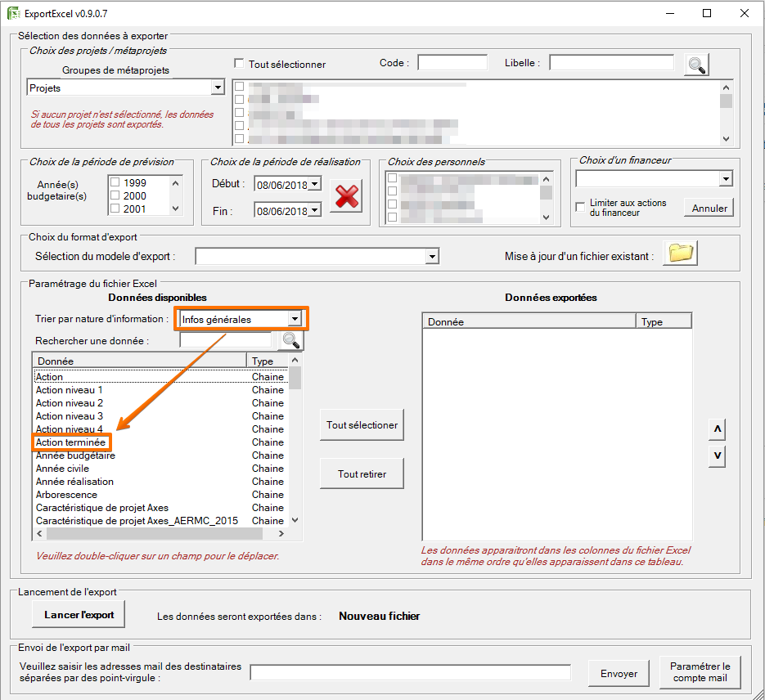Check budget year 2000
765x700 pixels.
115,196
